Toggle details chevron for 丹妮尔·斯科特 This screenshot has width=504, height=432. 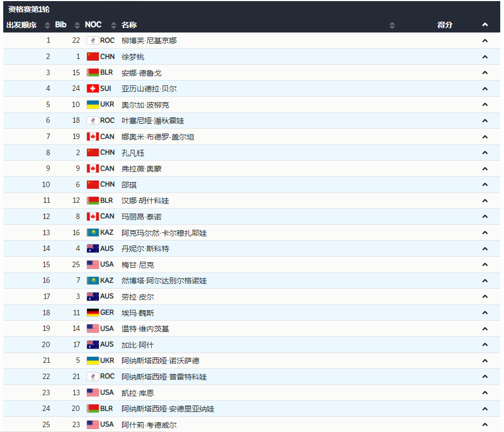[485, 249]
